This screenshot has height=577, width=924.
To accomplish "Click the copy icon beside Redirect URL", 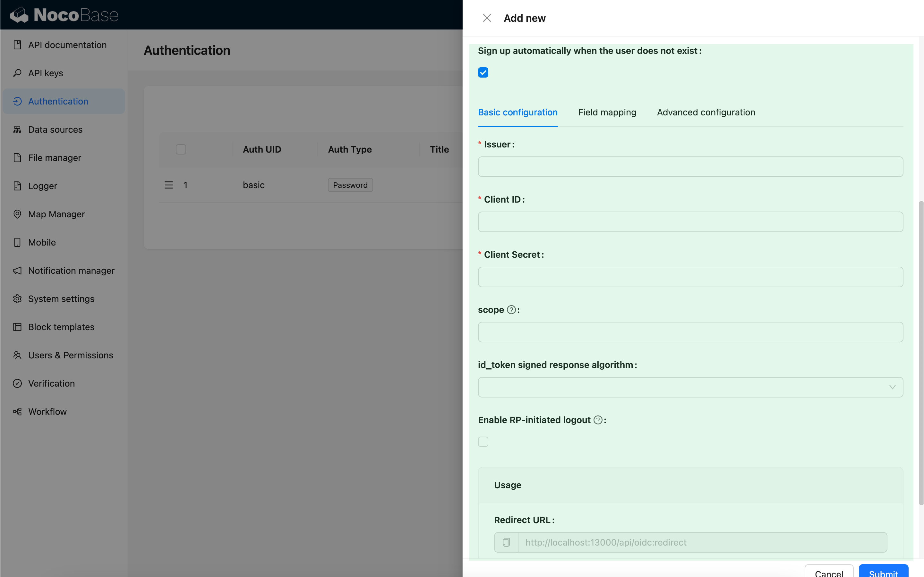I will (x=506, y=542).
